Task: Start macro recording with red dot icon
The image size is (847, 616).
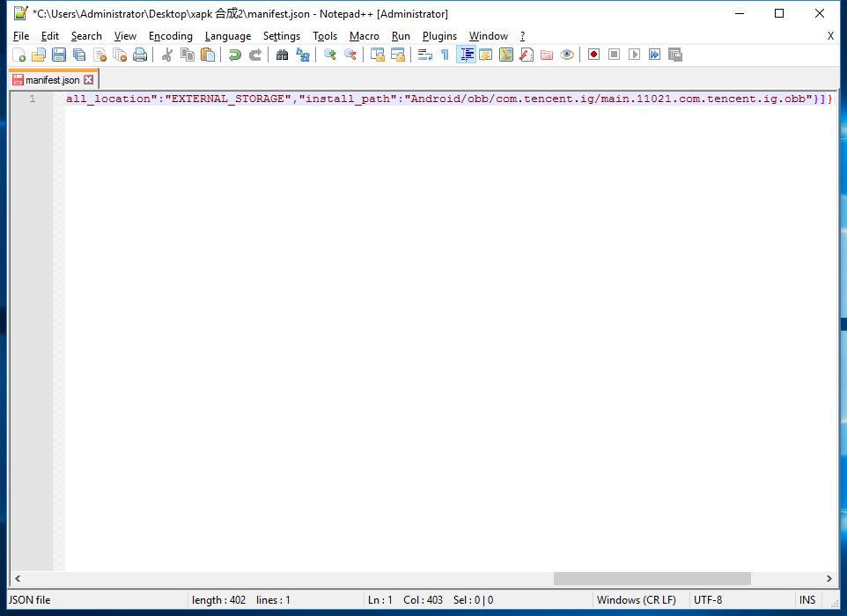Action: tap(593, 55)
